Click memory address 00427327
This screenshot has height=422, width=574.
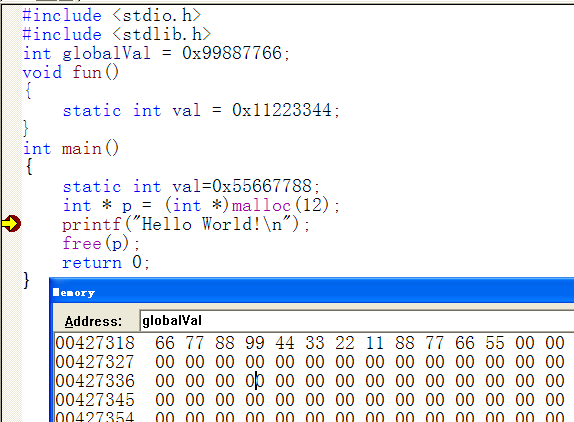(x=95, y=362)
